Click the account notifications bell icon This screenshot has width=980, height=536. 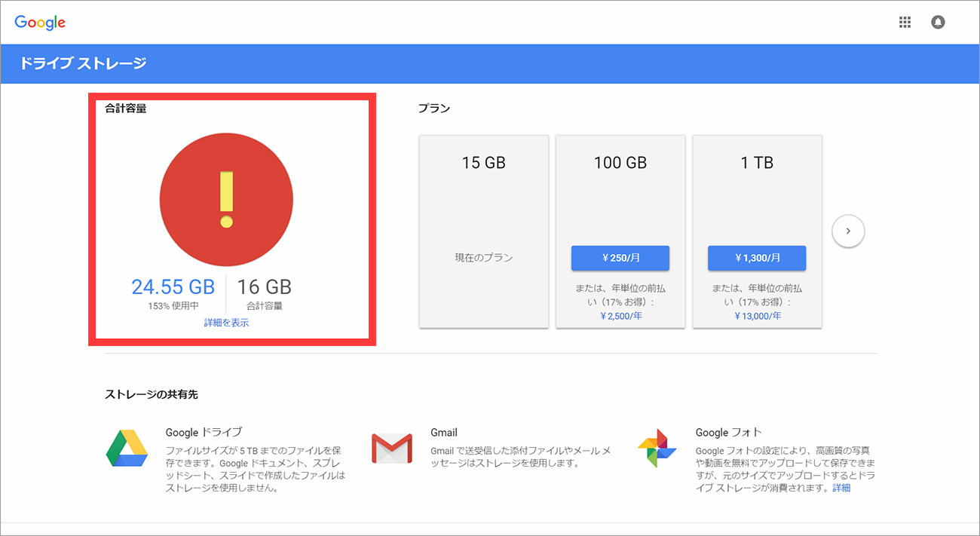[x=938, y=23]
